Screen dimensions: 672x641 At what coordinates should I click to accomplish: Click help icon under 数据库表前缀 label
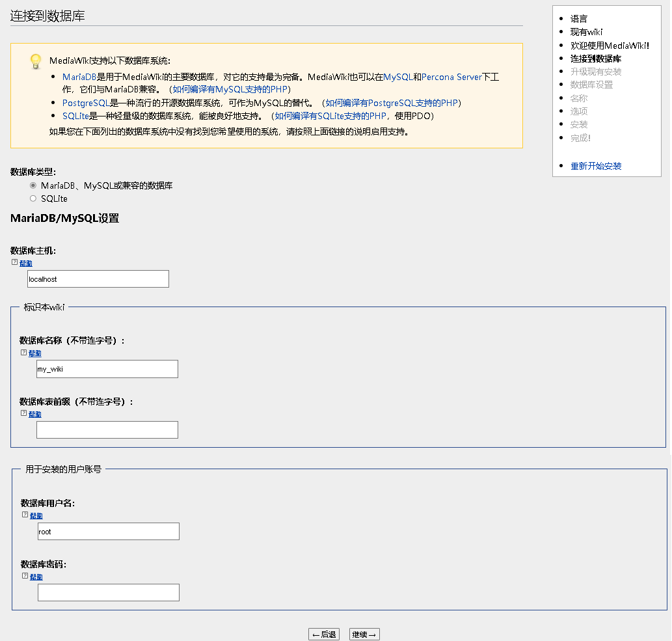tap(23, 413)
